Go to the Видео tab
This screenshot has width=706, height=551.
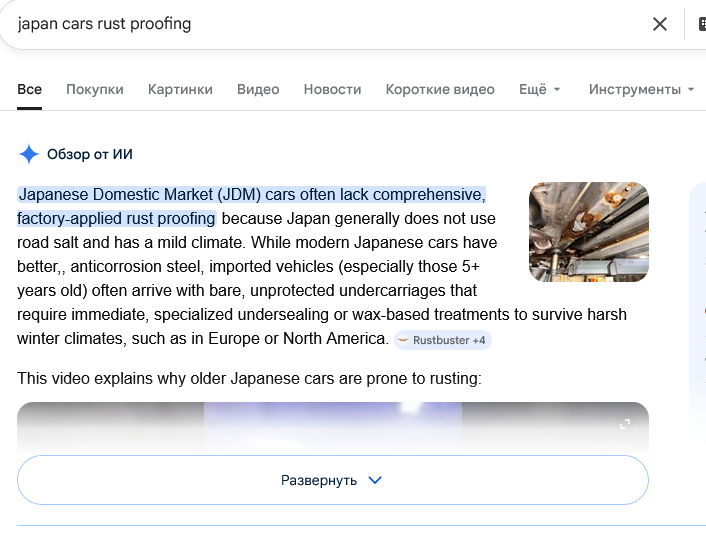258,89
